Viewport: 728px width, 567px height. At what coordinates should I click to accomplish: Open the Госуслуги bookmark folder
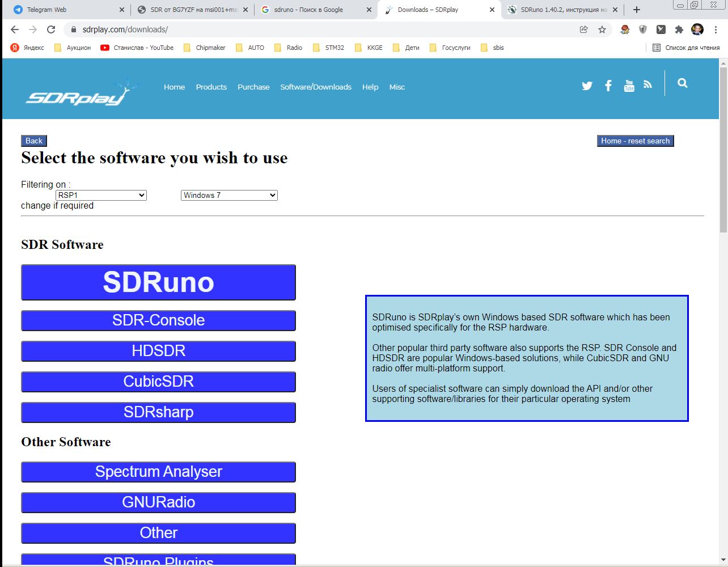450,48
